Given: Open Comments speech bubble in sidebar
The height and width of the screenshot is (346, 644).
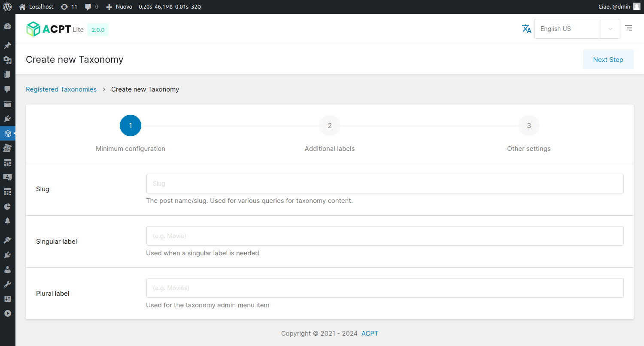Looking at the screenshot, I should [x=7, y=89].
